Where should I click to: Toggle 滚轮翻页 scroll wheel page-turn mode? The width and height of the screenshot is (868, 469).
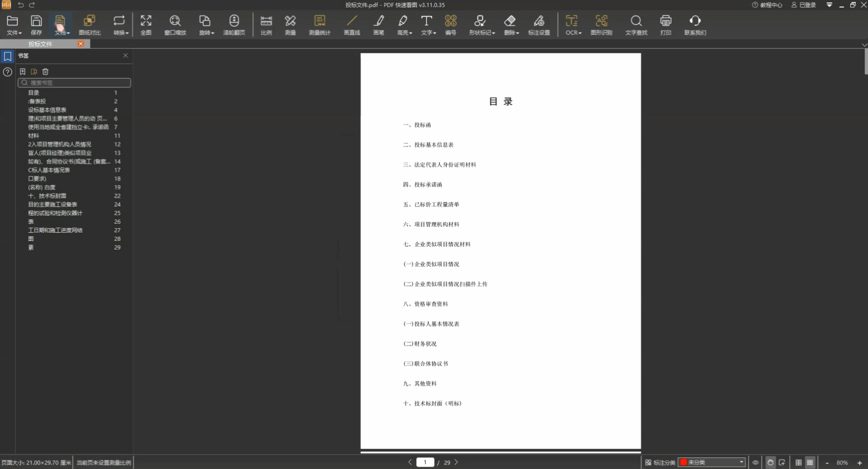(234, 25)
